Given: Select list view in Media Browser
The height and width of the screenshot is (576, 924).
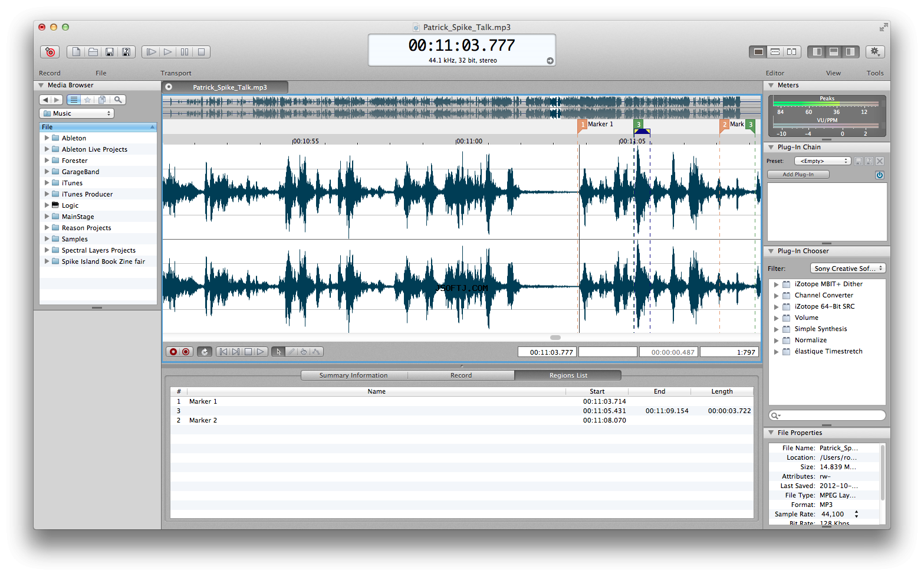Looking at the screenshot, I should tap(74, 100).
